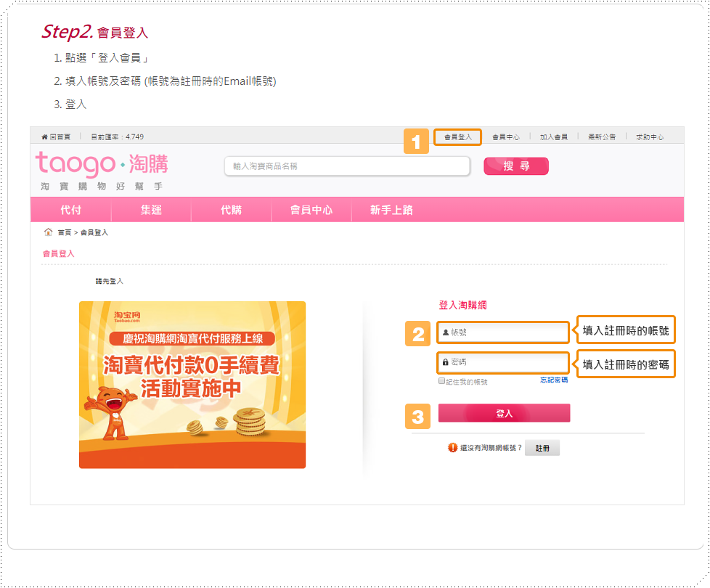The image size is (710, 588).
Task: Click the 登入淘購網 heading text
Action: coord(462,305)
